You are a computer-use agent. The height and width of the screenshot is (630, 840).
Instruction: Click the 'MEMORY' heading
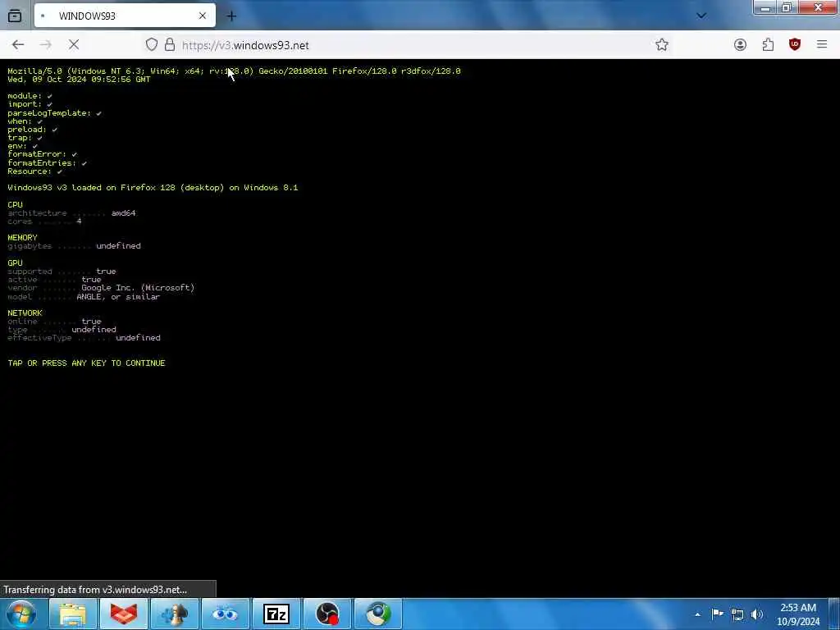click(22, 238)
